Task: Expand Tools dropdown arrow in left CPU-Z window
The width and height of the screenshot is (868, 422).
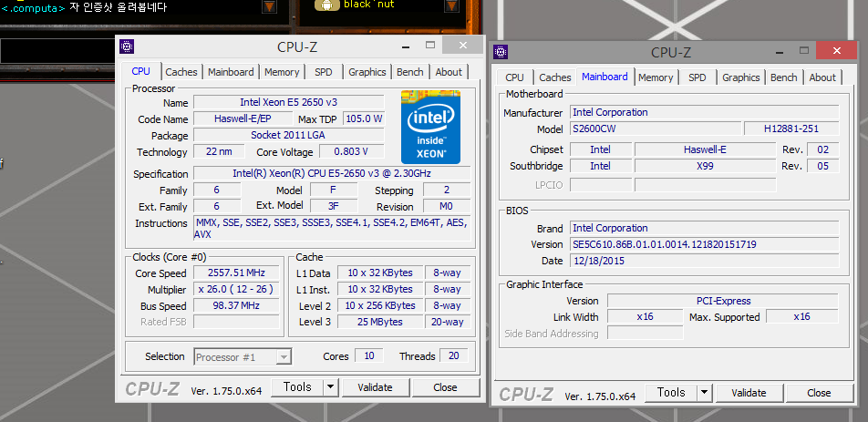Action: point(330,387)
